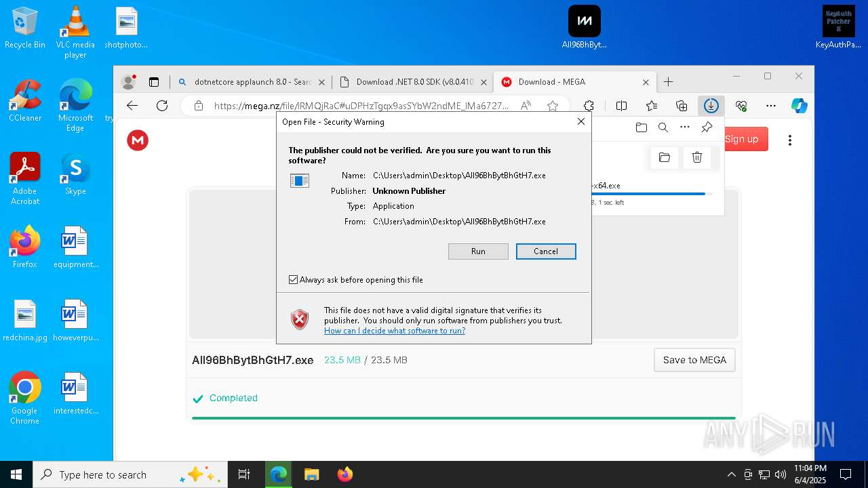The width and height of the screenshot is (868, 488).
Task: Click Windows Start button
Action: coord(16,474)
